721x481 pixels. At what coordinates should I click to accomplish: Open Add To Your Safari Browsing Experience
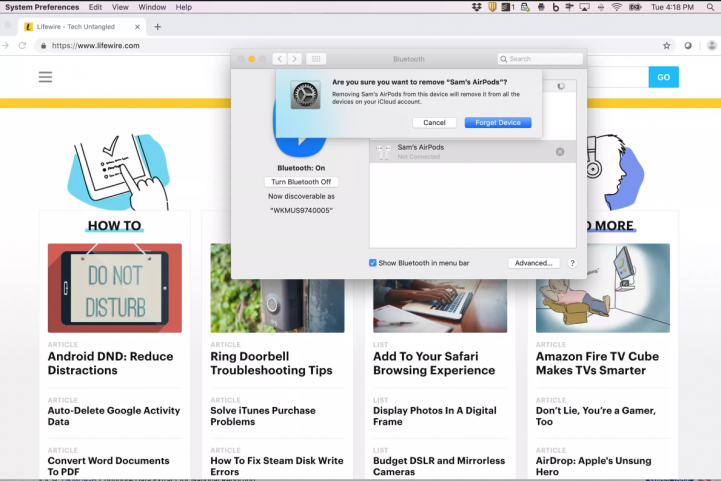pos(434,363)
